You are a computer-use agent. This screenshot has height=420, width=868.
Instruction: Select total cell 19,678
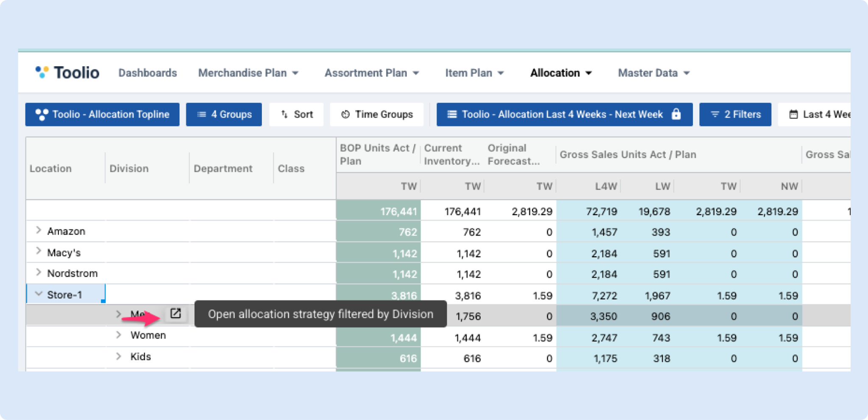647,211
